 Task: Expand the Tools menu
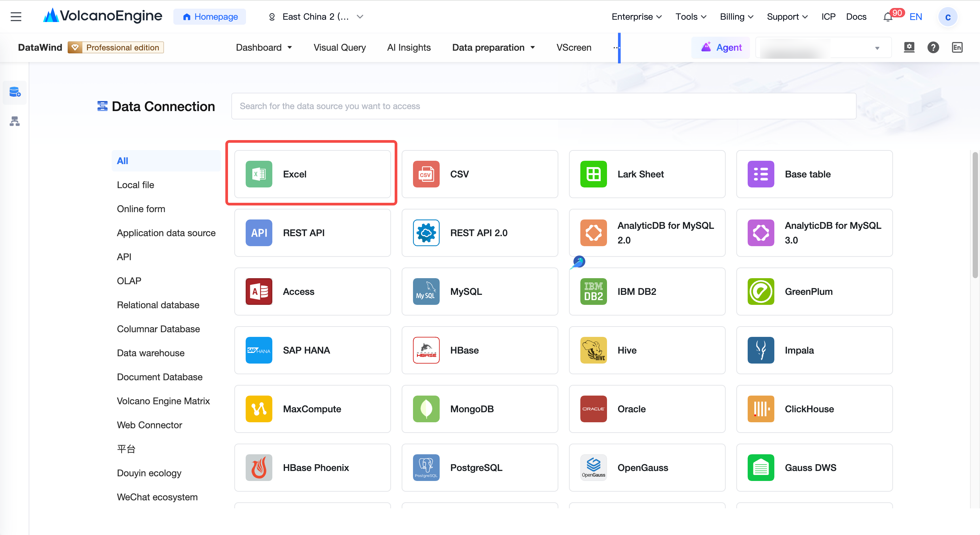pos(690,17)
